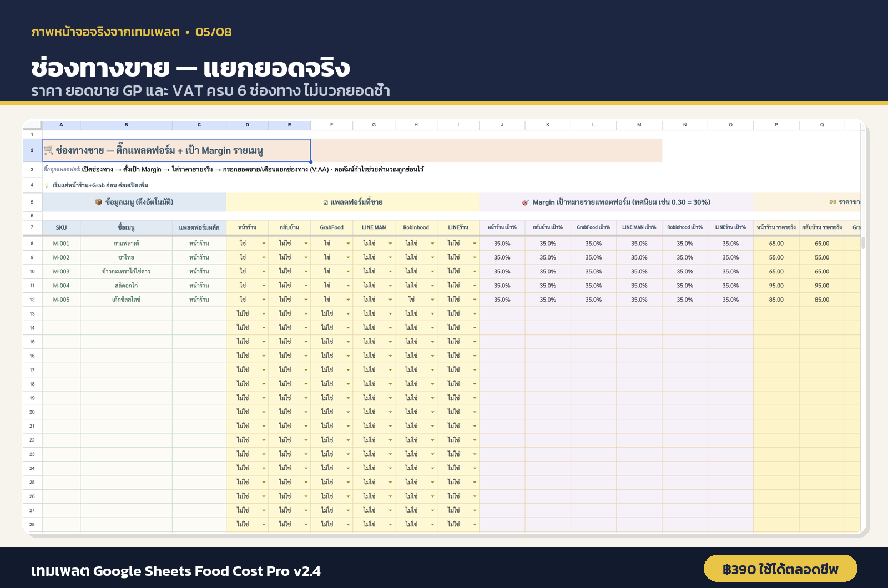Click the lightbulb tip icon in row 4
Screen dimensions: 888x588
pyautogui.click(x=47, y=185)
